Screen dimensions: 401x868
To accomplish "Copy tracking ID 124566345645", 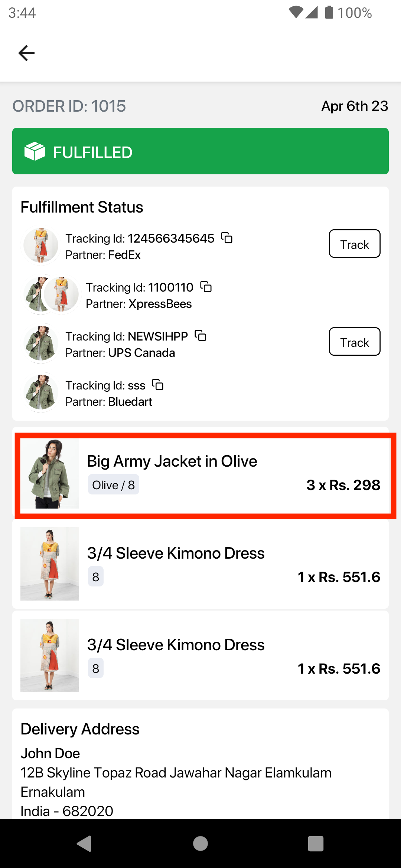I will click(x=227, y=239).
